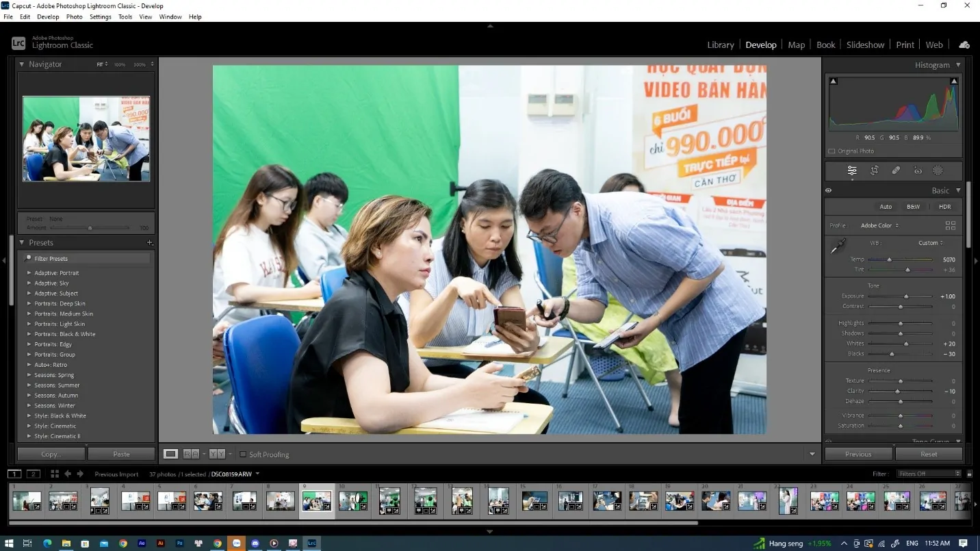Add a new preset with plus icon
This screenshot has height=551, width=980.
(x=150, y=242)
